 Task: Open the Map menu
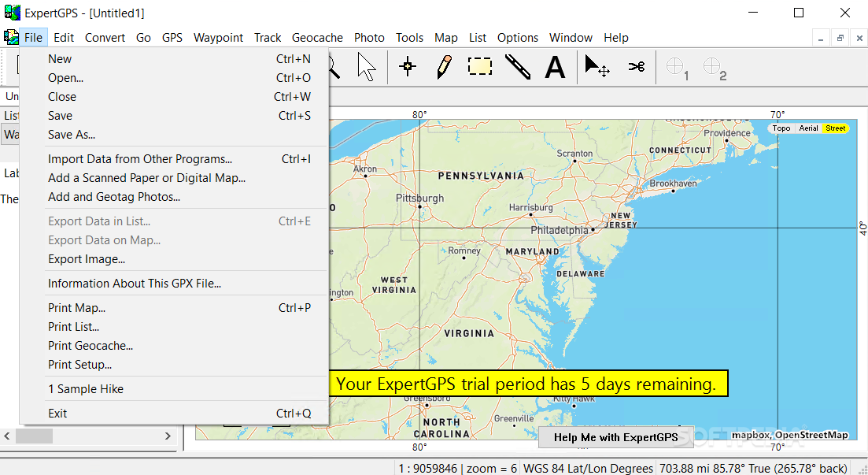coord(445,37)
